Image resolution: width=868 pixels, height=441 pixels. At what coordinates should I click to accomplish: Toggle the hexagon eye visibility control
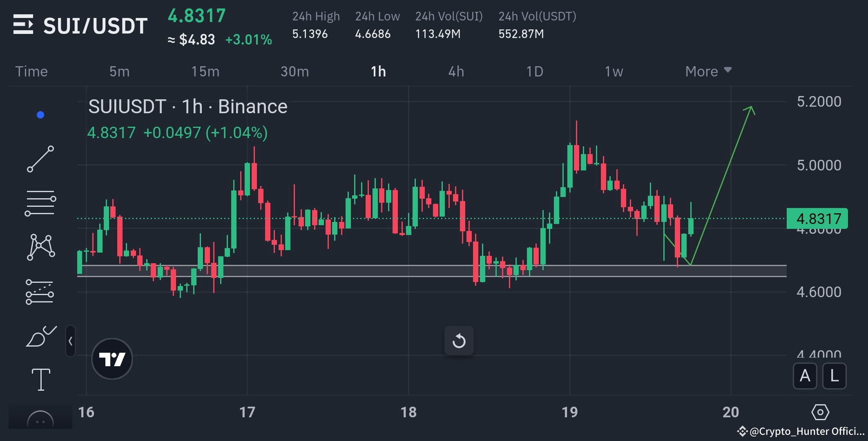pos(821,413)
